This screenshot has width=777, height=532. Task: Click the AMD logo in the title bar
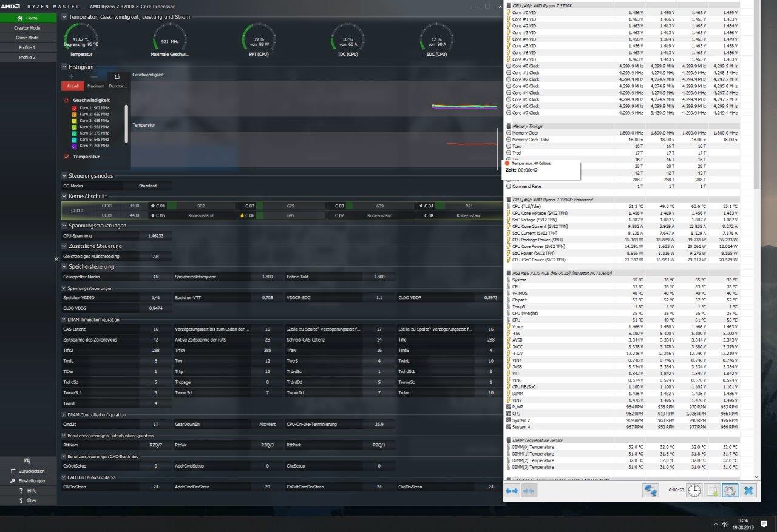(x=12, y=6)
